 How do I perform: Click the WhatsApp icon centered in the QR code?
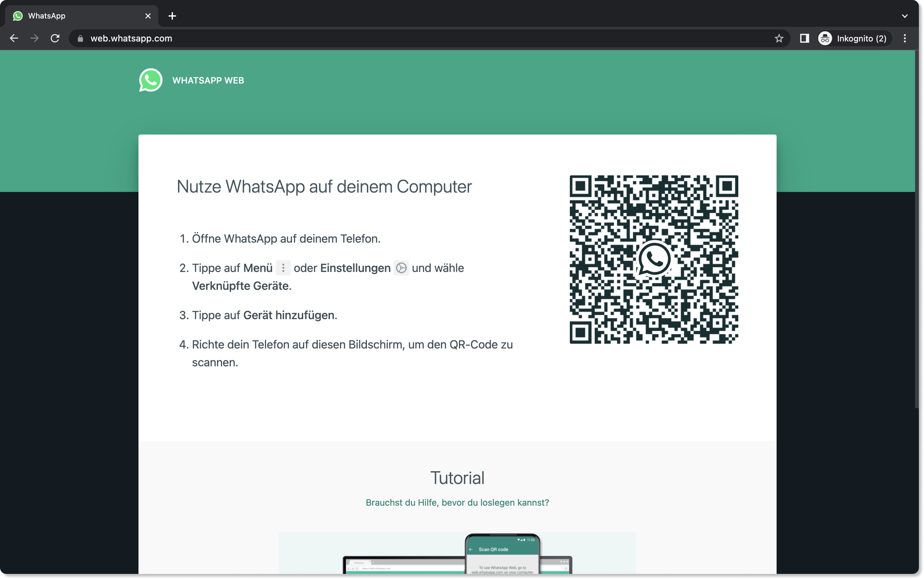point(654,259)
